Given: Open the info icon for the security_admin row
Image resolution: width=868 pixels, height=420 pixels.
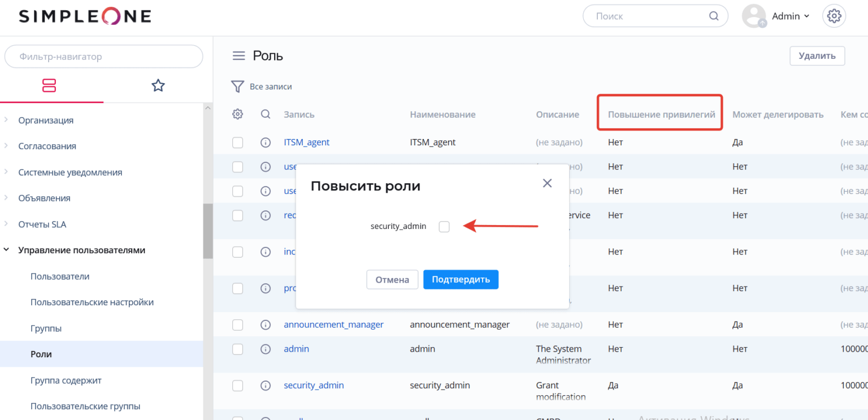Looking at the screenshot, I should point(266,386).
